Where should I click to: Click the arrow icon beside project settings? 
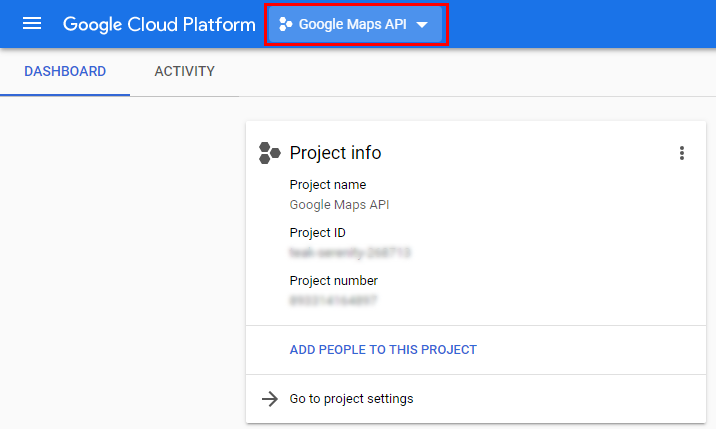pyautogui.click(x=269, y=399)
